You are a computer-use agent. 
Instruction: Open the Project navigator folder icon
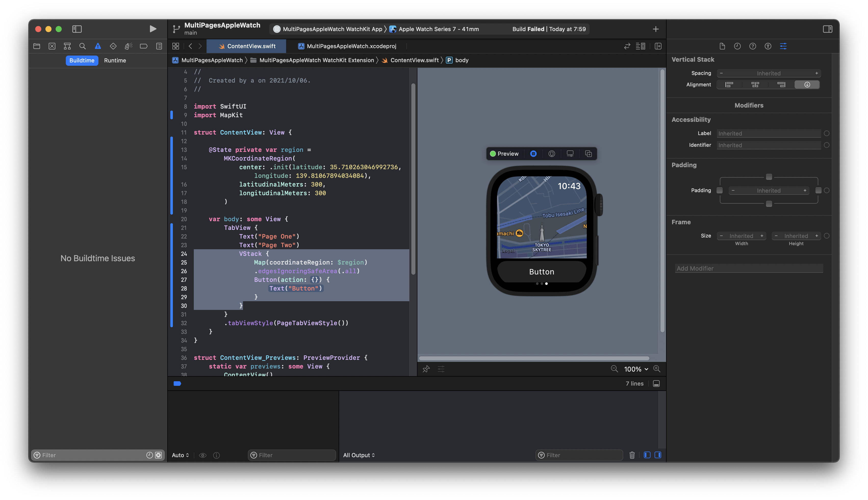tap(36, 46)
